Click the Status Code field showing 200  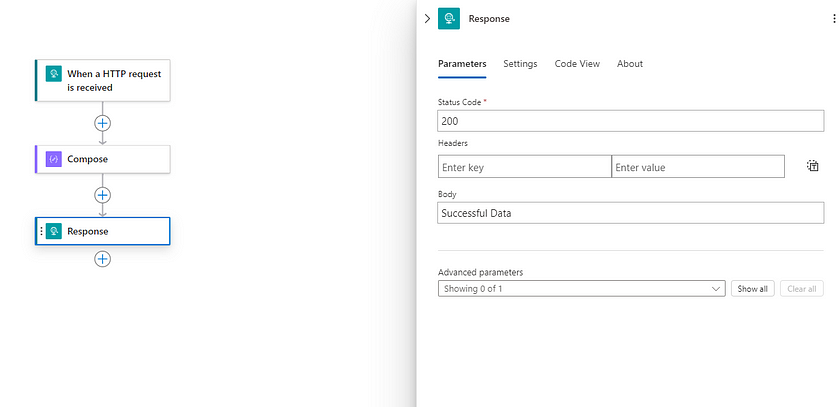coord(631,121)
